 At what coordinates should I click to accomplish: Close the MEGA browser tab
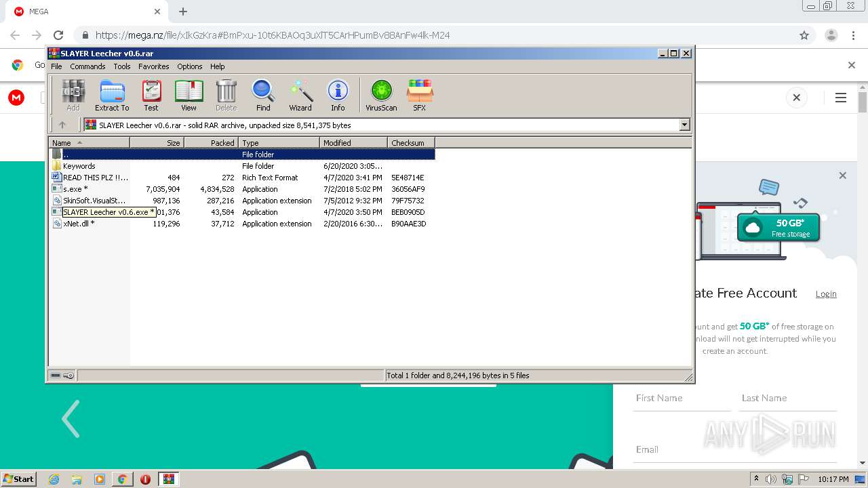click(157, 12)
